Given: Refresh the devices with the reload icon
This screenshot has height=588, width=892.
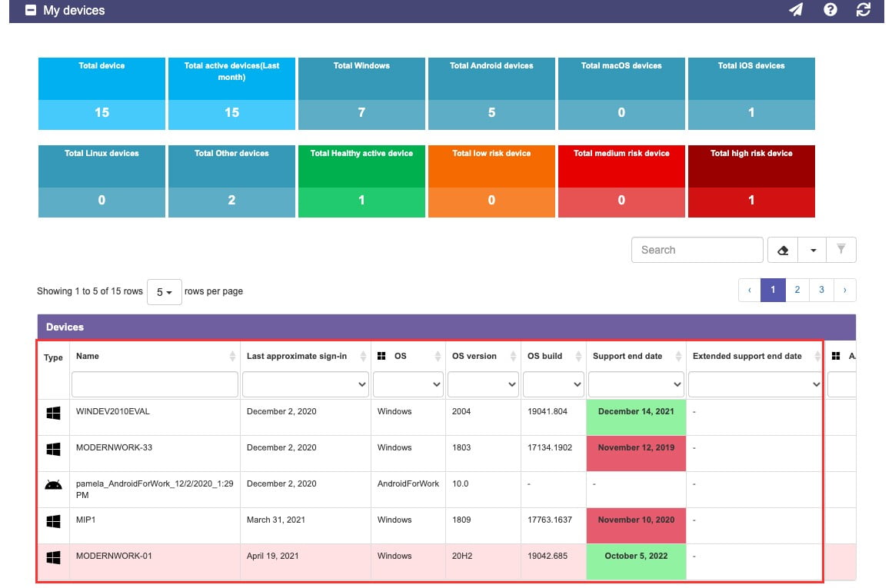Looking at the screenshot, I should [x=864, y=10].
